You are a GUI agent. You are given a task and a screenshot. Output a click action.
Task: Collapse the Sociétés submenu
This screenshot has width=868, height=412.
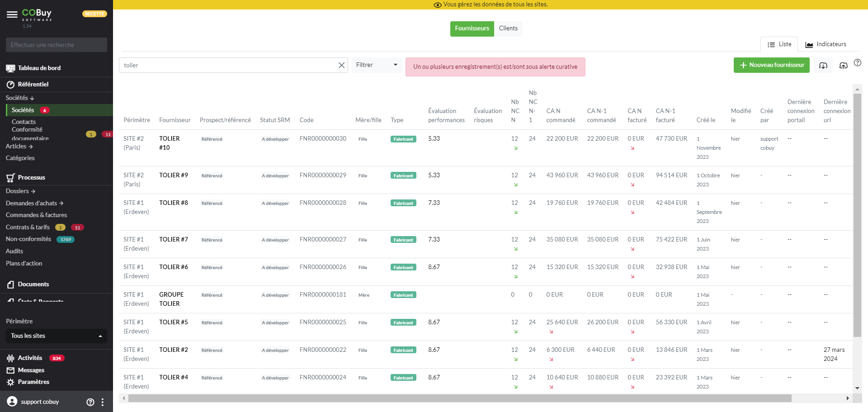click(x=20, y=98)
